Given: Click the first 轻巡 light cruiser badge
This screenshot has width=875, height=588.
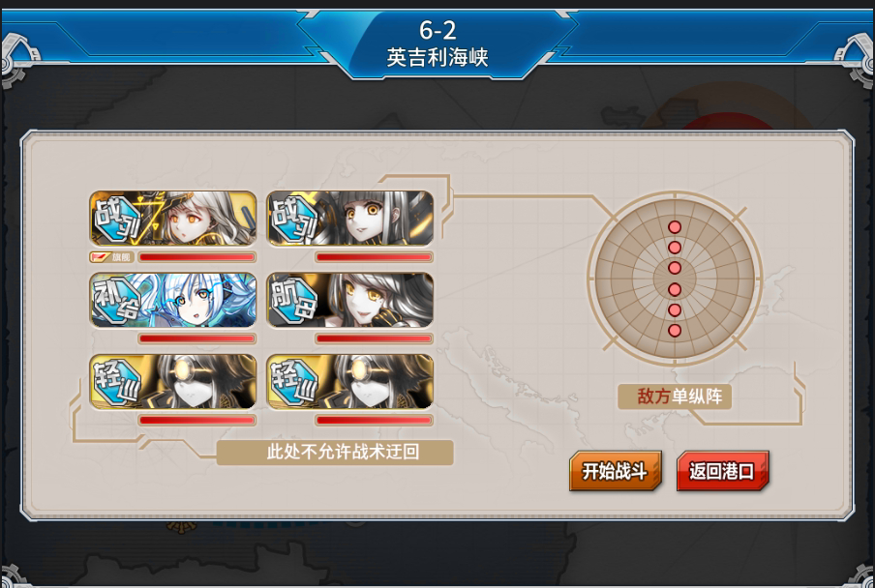Looking at the screenshot, I should click(x=116, y=382).
